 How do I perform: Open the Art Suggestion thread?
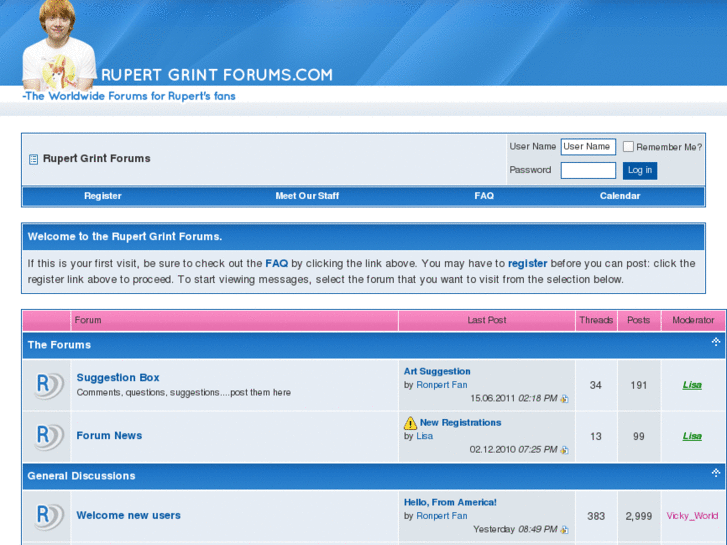[437, 372]
